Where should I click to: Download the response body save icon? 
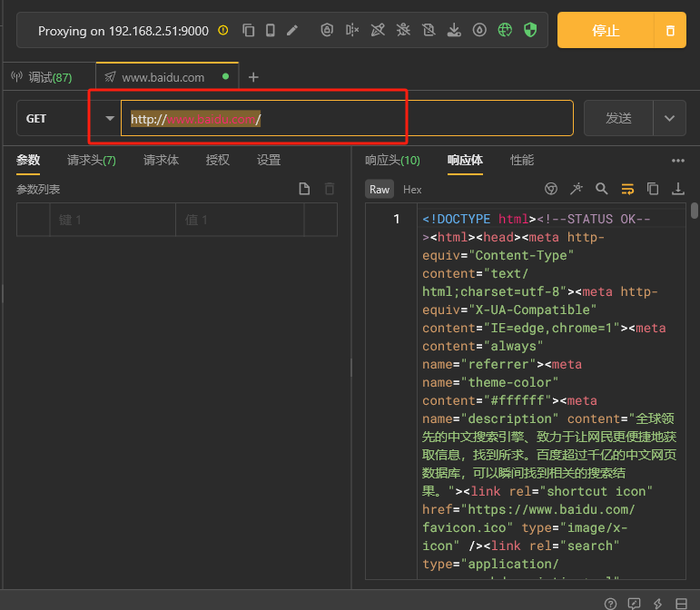pos(678,189)
